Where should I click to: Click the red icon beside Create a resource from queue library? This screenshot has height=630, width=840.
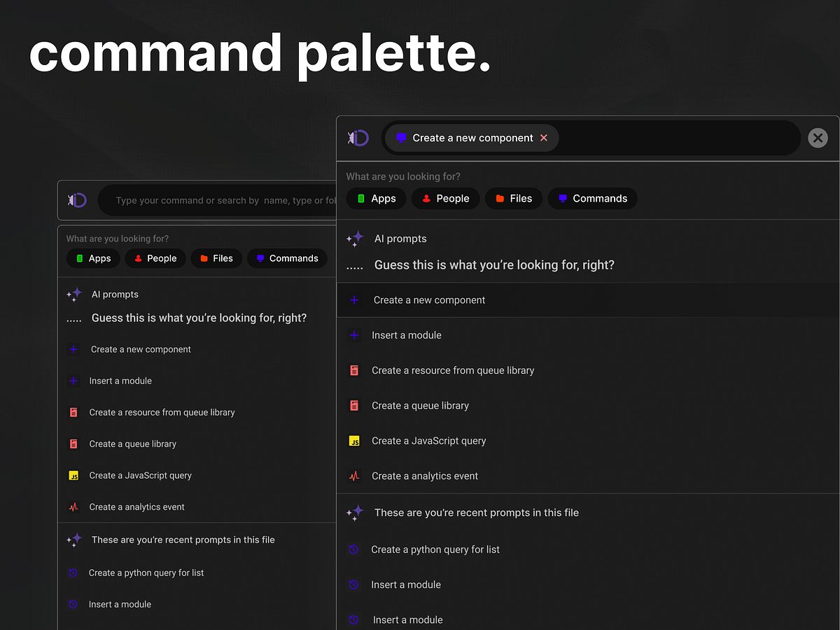(x=354, y=370)
